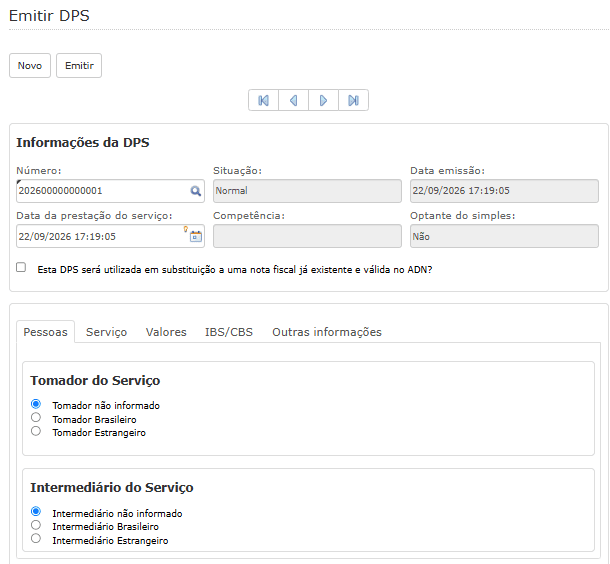Click the Emitir button
Screen dimensions: 610x564
click(79, 65)
